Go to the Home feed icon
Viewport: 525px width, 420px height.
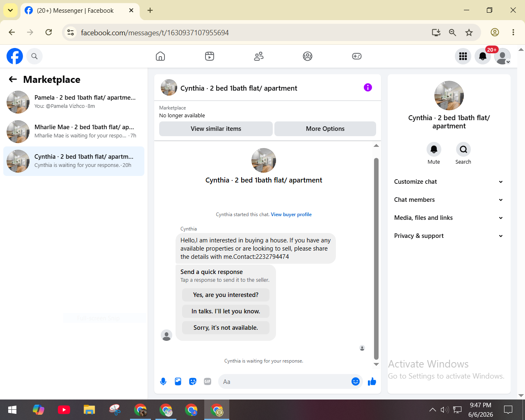point(160,56)
